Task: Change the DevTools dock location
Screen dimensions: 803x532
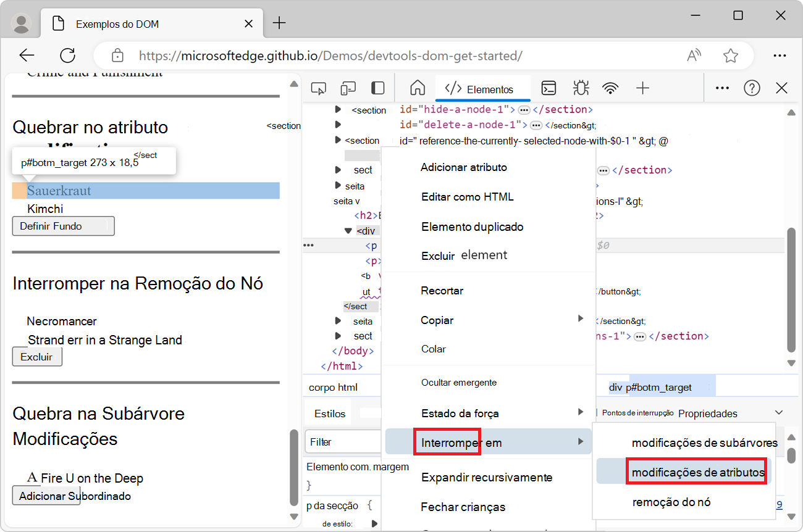Action: 377,88
